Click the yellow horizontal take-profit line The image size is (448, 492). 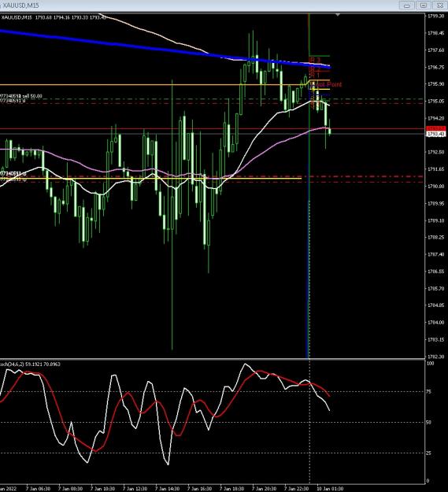pyautogui.click(x=150, y=179)
